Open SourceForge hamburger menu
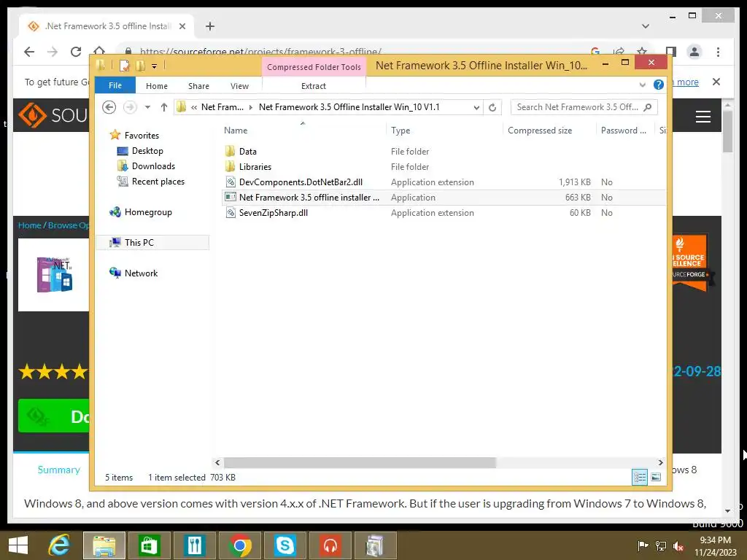The image size is (747, 560). click(x=703, y=116)
